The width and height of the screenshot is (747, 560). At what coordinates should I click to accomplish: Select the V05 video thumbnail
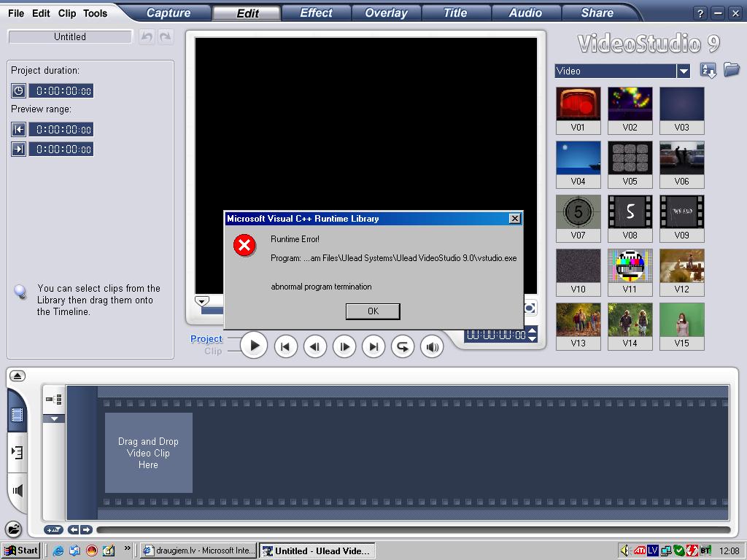pyautogui.click(x=630, y=164)
